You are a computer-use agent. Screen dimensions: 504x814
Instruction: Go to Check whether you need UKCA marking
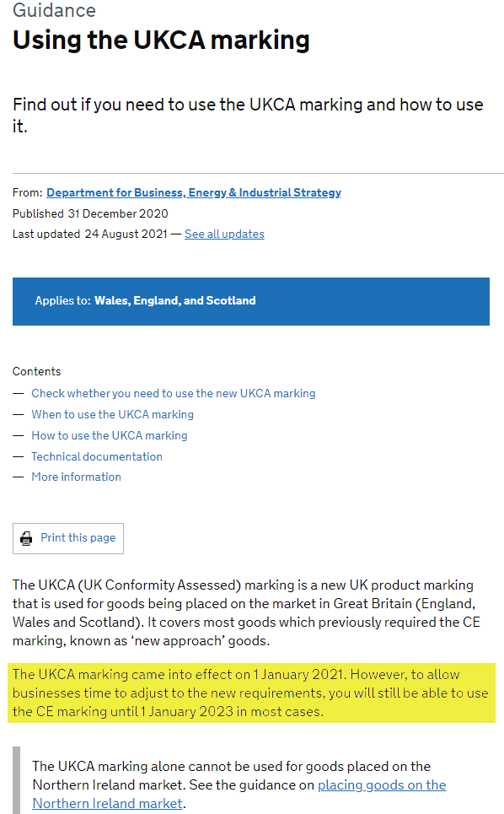tap(173, 393)
